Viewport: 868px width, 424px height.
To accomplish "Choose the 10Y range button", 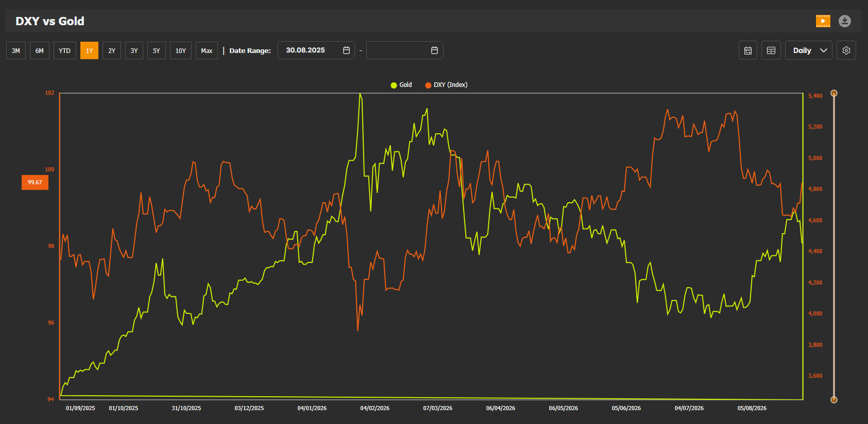I will [181, 50].
